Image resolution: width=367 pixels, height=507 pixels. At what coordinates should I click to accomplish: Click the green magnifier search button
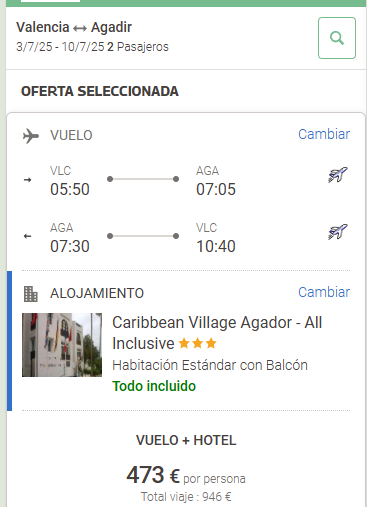(x=337, y=38)
